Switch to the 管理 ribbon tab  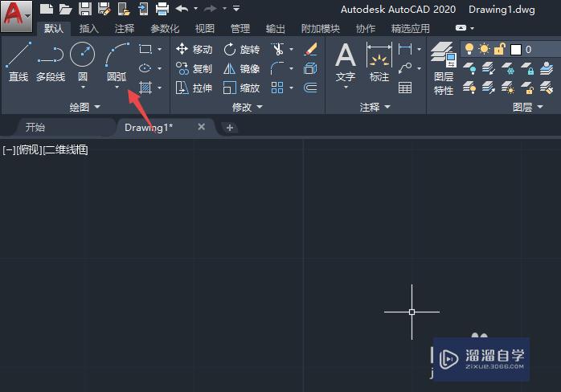click(x=240, y=28)
